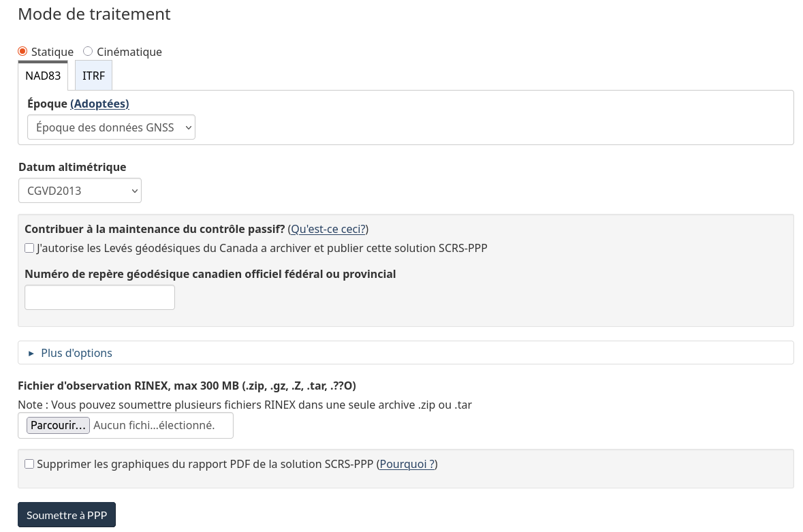This screenshot has width=803, height=532.
Task: Switch to the NAD83 tab
Action: [x=43, y=76]
